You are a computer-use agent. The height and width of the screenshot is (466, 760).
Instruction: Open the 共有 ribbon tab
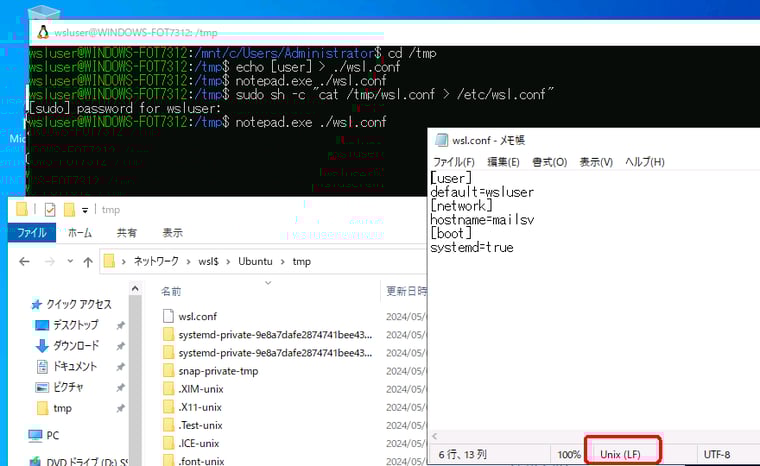(x=127, y=233)
